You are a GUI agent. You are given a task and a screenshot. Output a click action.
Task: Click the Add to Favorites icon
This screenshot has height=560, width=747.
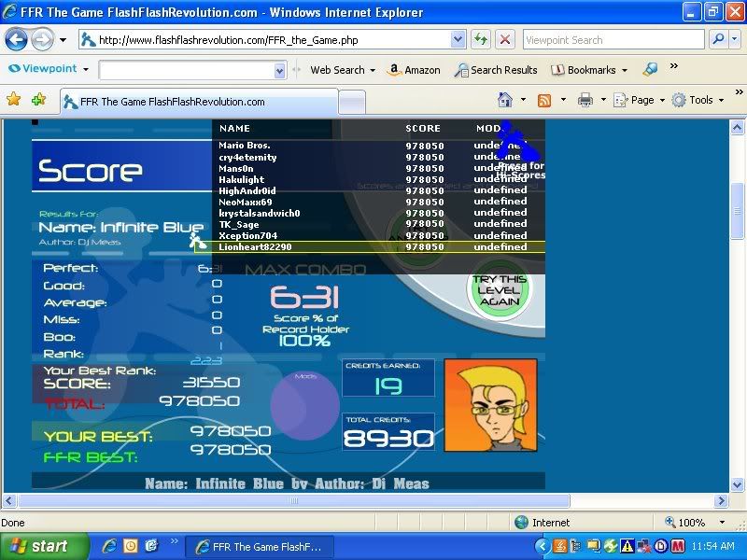38,100
